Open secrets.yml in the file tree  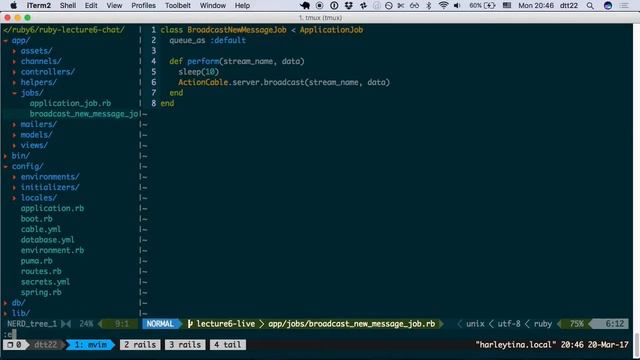pyautogui.click(x=45, y=282)
